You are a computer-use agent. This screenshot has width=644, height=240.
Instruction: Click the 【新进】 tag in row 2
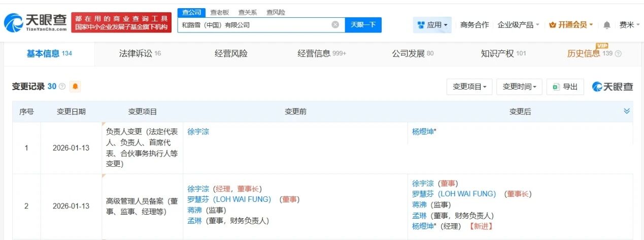(x=481, y=226)
